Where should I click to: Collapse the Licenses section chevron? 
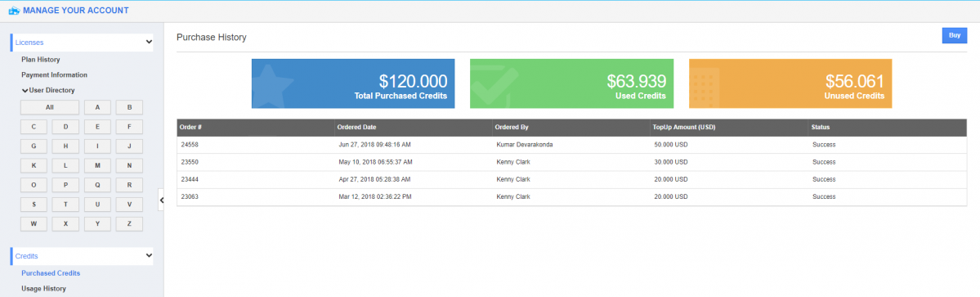click(x=149, y=42)
